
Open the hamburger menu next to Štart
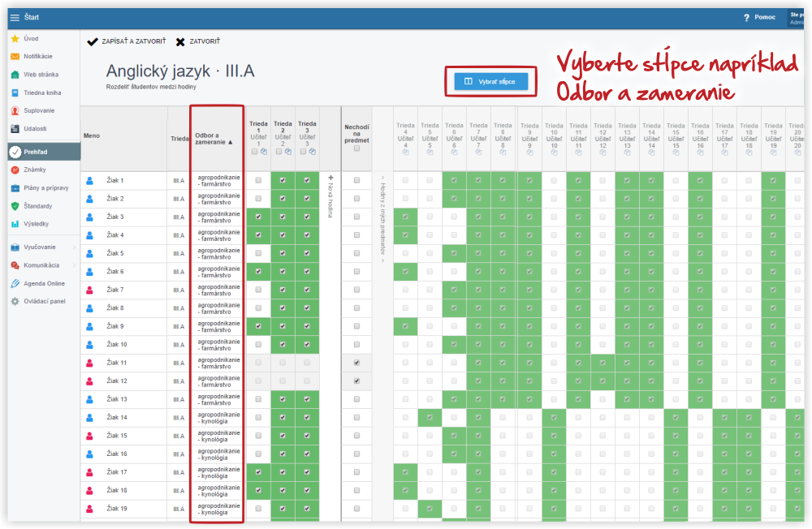[15, 18]
